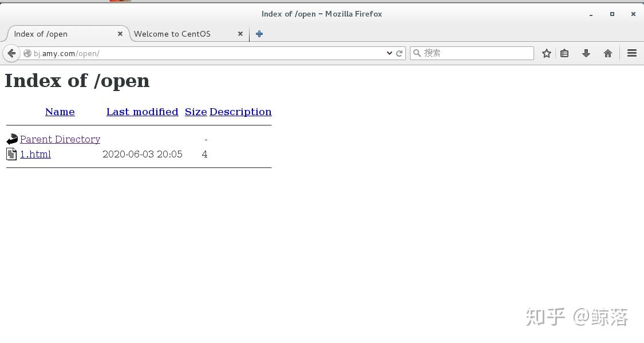
Task: Reload the page with the refresh icon
Action: pos(399,53)
